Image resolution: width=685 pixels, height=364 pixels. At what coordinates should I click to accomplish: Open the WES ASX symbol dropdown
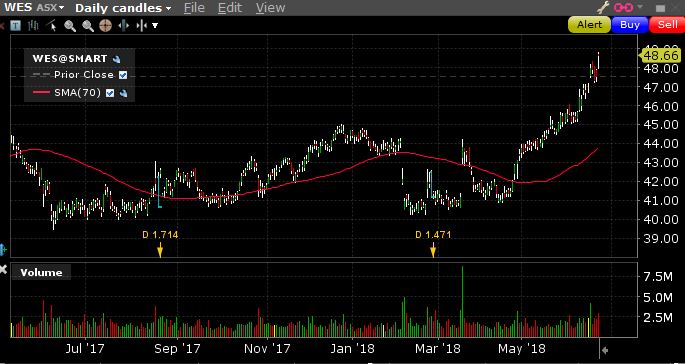tap(34, 8)
